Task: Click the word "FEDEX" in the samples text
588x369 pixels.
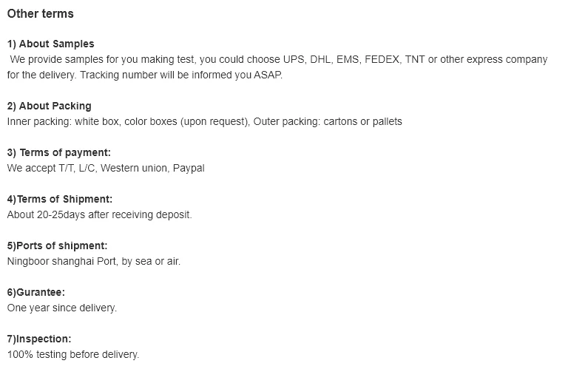Action: click(382, 59)
